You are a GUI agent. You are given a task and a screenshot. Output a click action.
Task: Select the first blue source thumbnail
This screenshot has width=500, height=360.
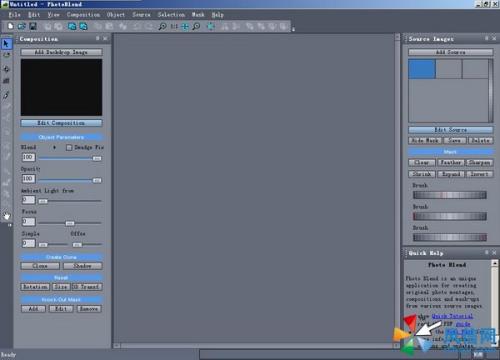click(422, 69)
